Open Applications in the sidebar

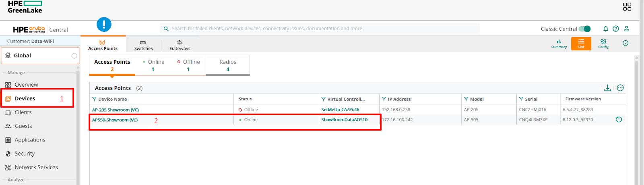pos(30,139)
